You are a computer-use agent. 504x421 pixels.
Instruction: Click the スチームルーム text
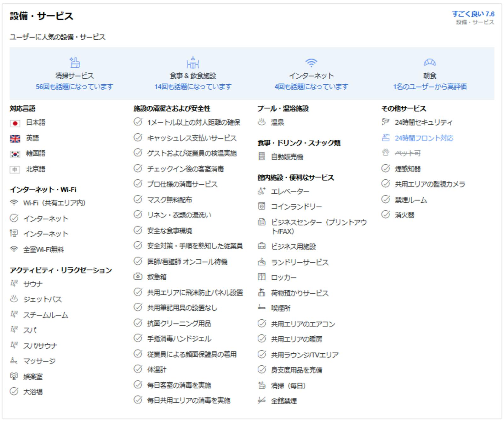(46, 315)
